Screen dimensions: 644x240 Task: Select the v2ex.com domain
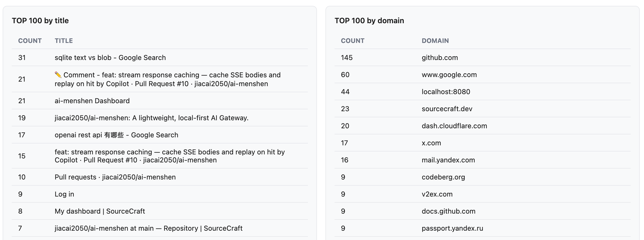437,194
